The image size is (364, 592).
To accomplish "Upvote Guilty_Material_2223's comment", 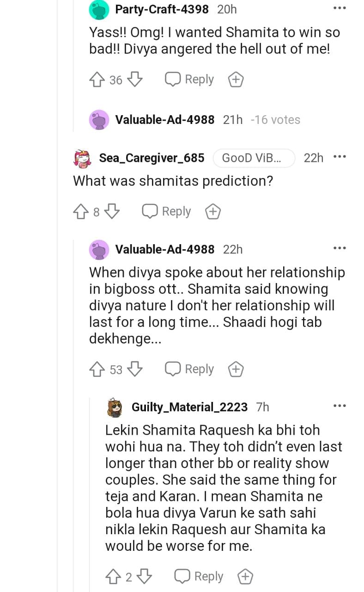I will (114, 577).
